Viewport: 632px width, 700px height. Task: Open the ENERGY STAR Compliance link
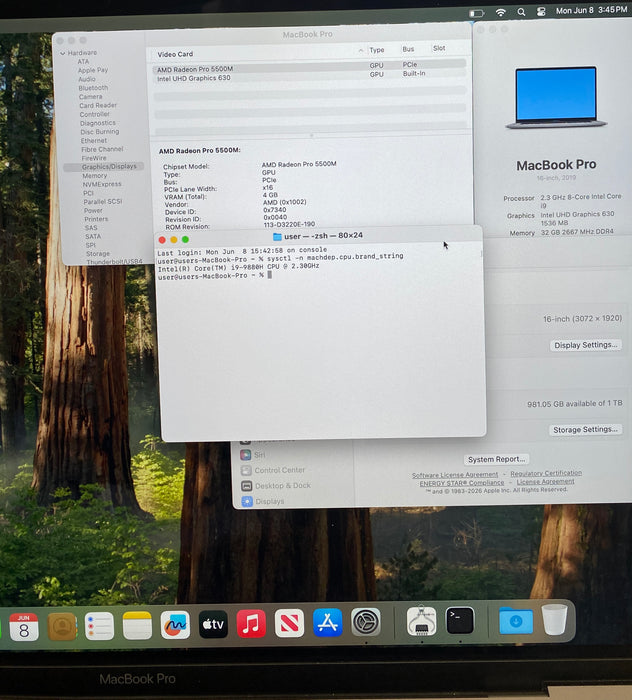coord(462,483)
